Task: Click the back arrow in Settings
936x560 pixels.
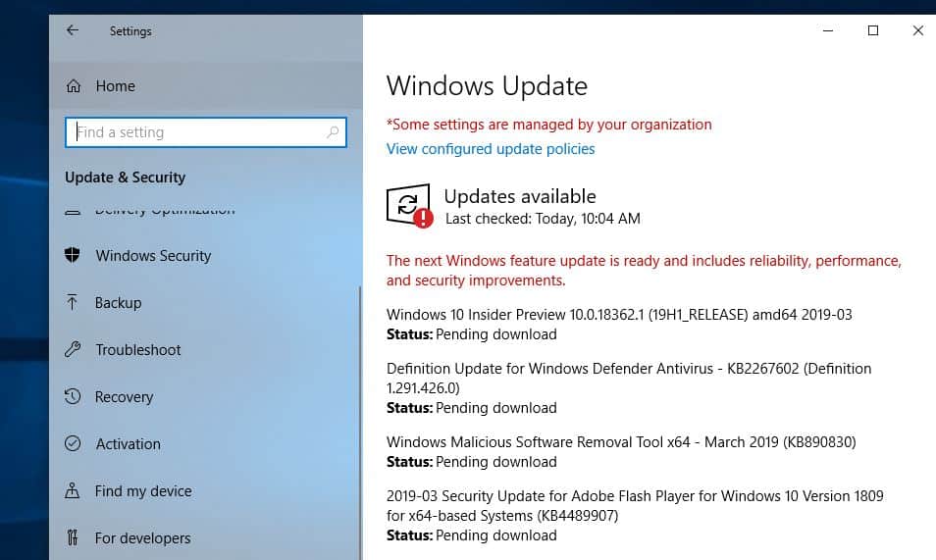Action: click(73, 30)
